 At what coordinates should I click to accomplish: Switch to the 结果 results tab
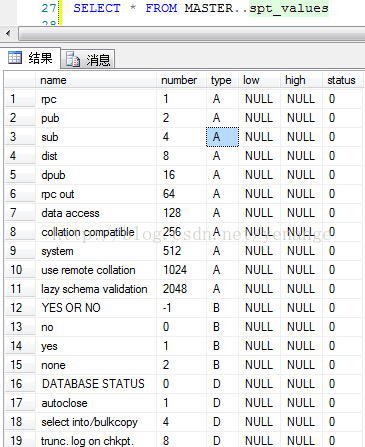click(x=30, y=58)
